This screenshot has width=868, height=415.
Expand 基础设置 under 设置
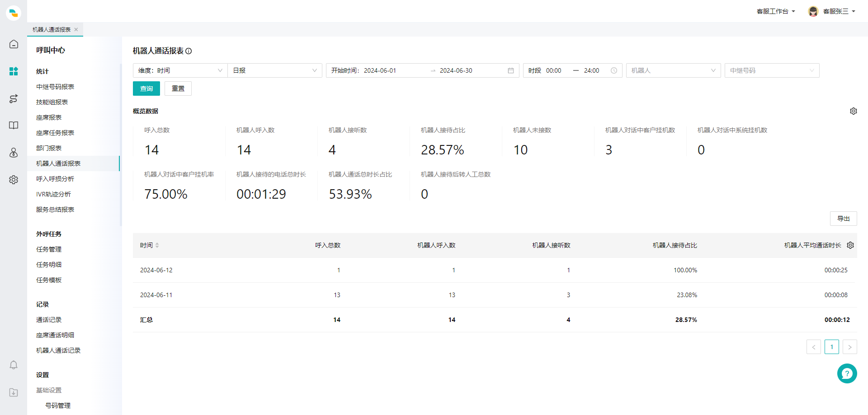(49, 390)
